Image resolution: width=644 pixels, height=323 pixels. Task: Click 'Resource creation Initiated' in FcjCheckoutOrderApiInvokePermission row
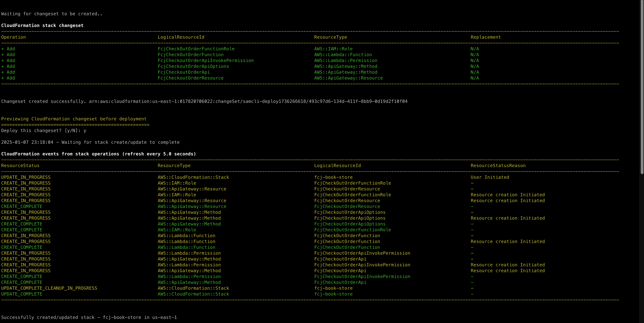click(x=508, y=265)
